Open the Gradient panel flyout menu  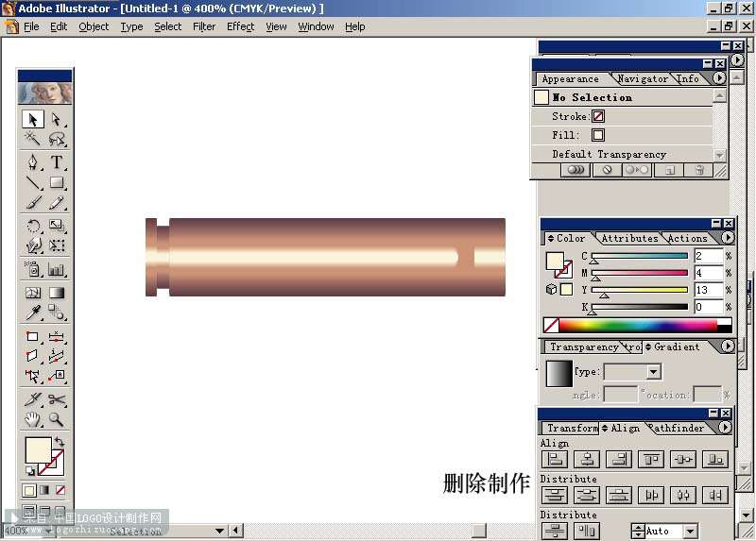point(728,346)
